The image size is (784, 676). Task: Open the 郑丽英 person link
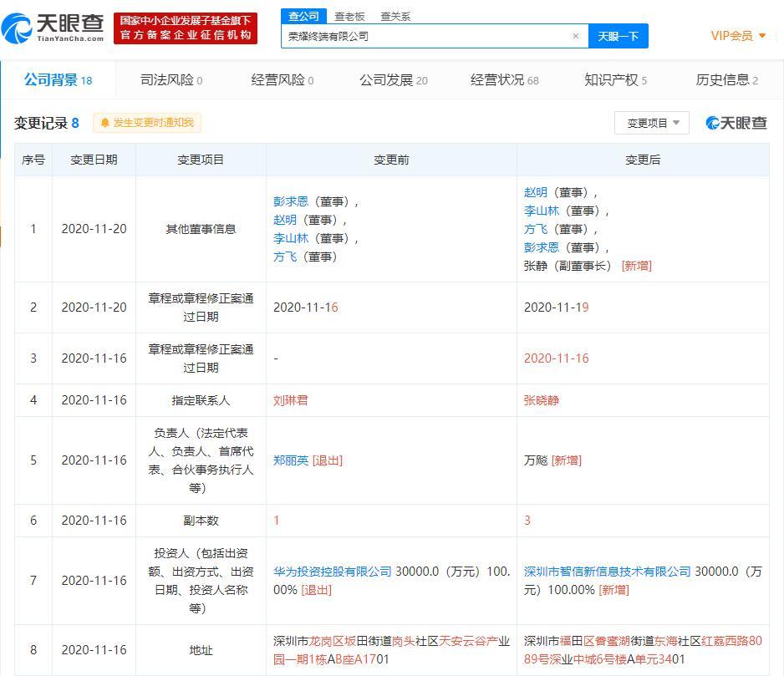tap(291, 460)
